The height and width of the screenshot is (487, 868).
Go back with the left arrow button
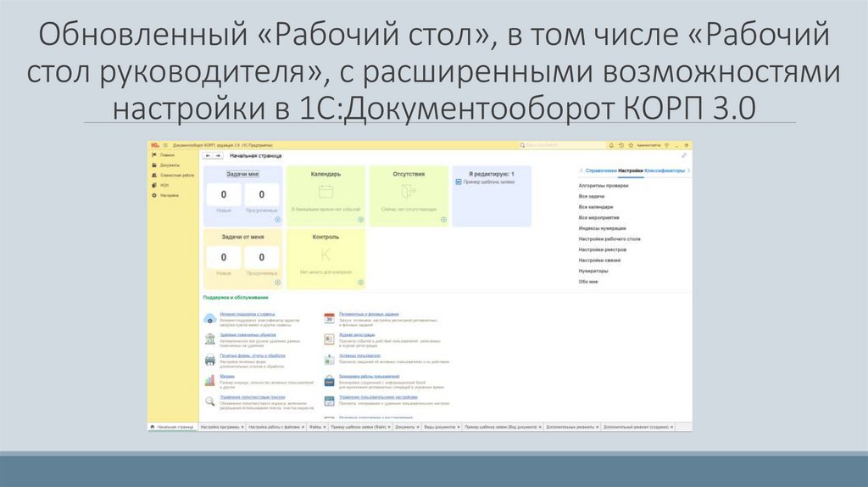pos(208,155)
